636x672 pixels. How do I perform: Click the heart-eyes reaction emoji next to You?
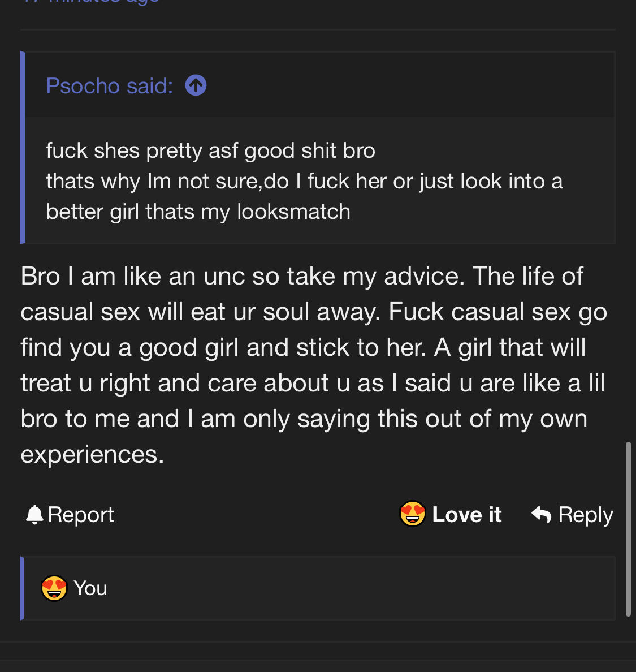pyautogui.click(x=54, y=588)
